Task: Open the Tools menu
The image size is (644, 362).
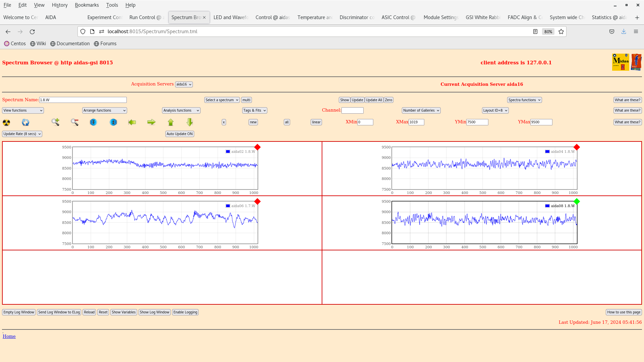Action: (x=112, y=5)
